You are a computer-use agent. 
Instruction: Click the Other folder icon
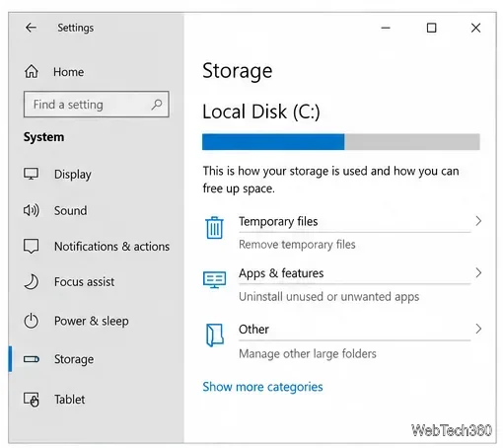215,336
